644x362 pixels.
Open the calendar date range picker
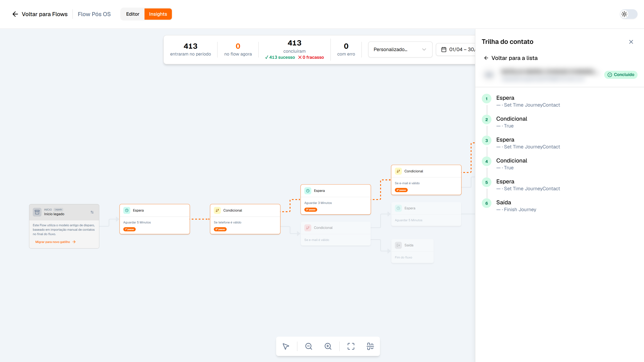pos(455,49)
